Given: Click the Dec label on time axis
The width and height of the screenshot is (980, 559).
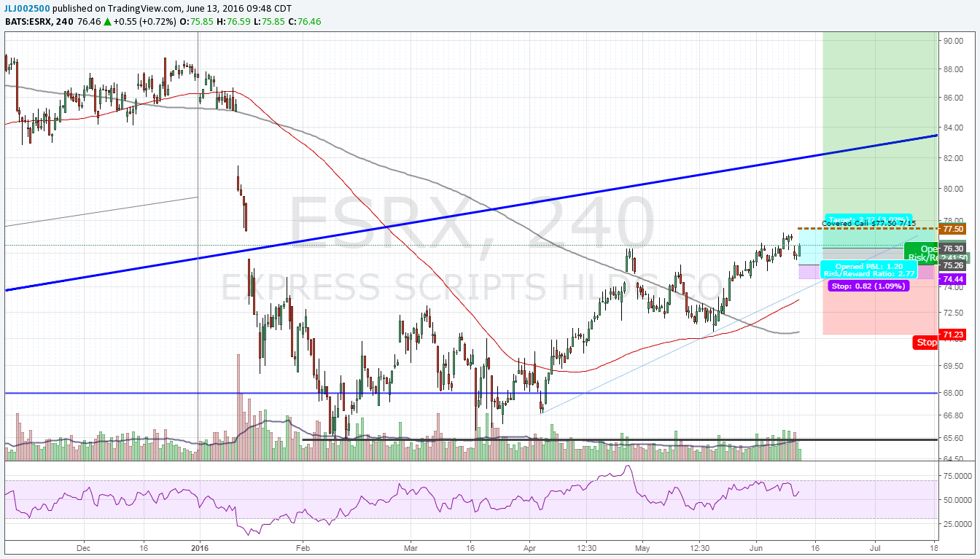Looking at the screenshot, I should coord(83,547).
